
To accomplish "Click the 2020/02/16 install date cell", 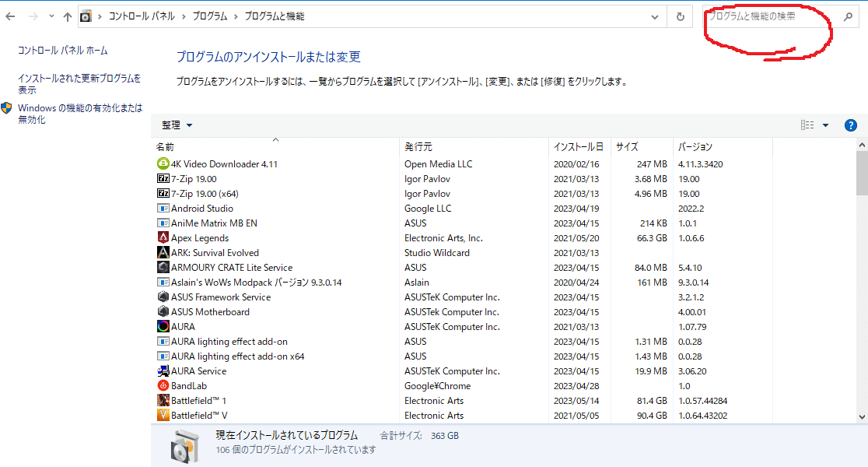I will [x=576, y=164].
